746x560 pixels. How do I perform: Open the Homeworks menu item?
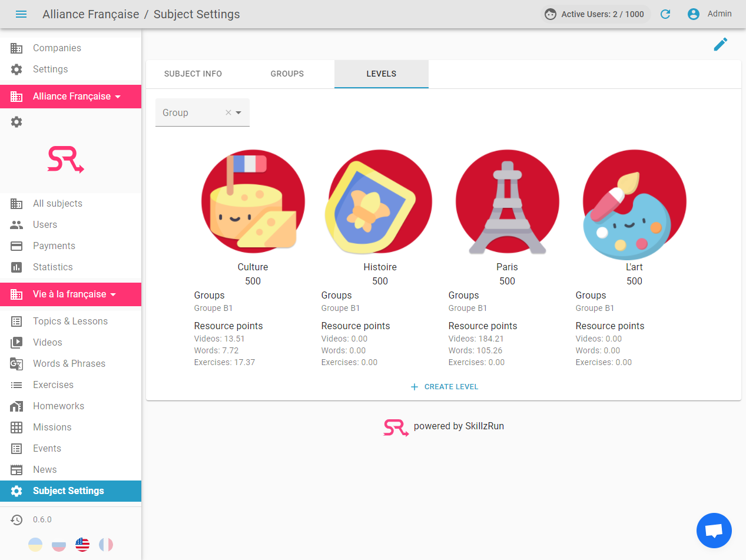(x=71, y=406)
